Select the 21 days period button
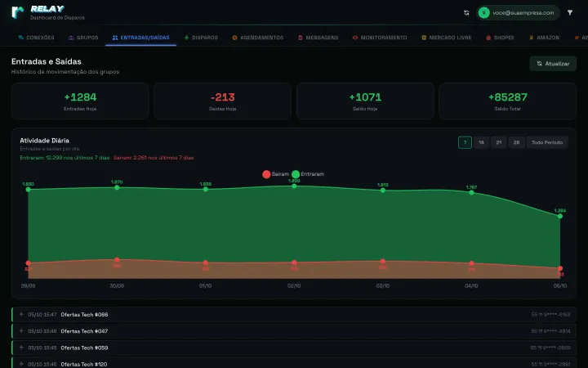The height and width of the screenshot is (368, 588). tap(499, 142)
